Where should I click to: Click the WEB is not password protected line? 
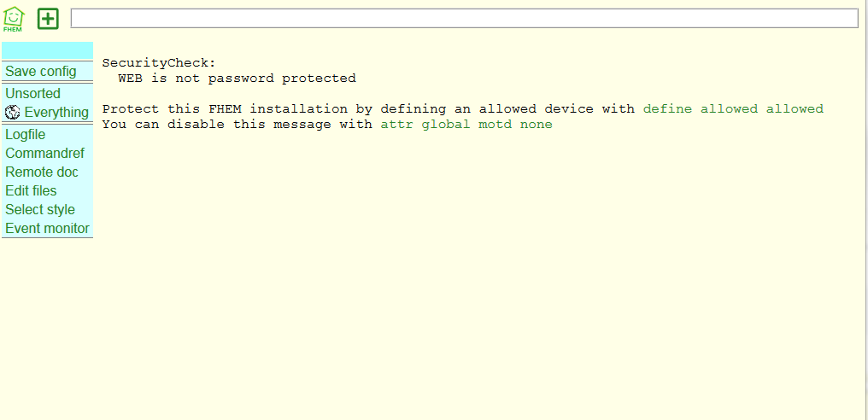coord(237,79)
